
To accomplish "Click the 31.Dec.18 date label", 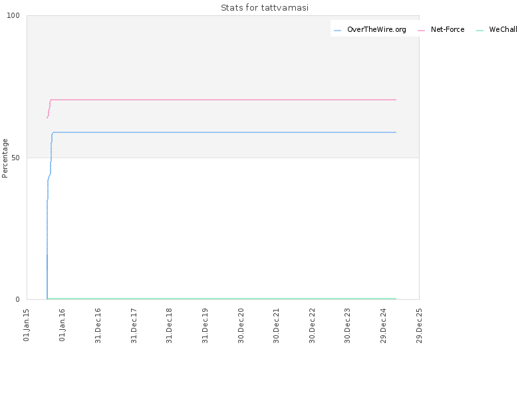I will (x=170, y=326).
